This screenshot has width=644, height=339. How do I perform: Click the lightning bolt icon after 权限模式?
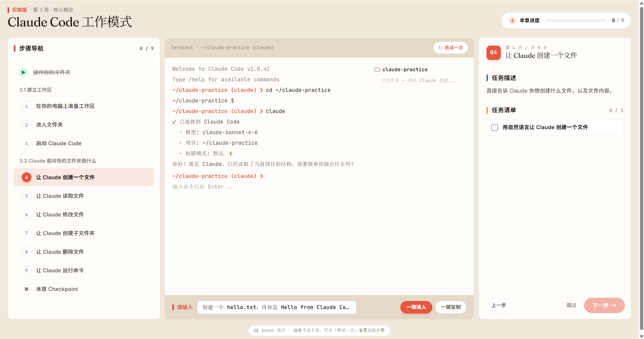point(231,153)
